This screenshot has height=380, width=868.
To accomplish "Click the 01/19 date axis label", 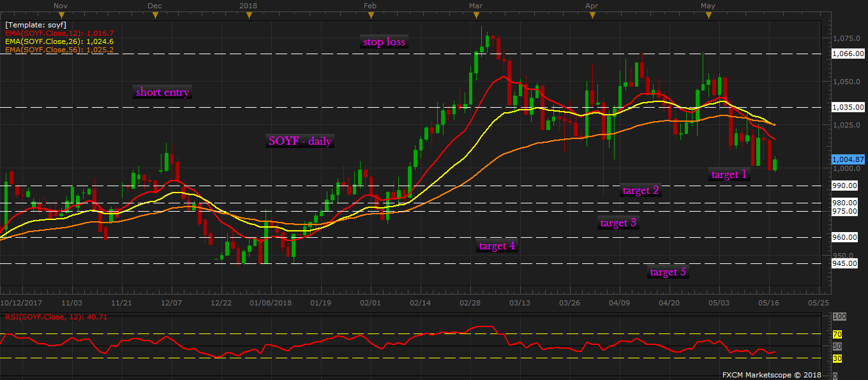I will tap(320, 303).
